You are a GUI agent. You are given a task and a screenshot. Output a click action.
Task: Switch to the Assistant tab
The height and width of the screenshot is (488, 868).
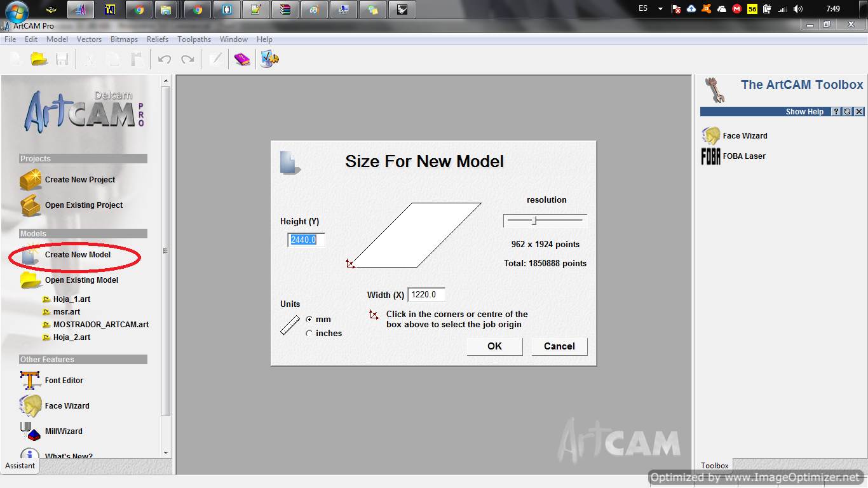tap(20, 466)
